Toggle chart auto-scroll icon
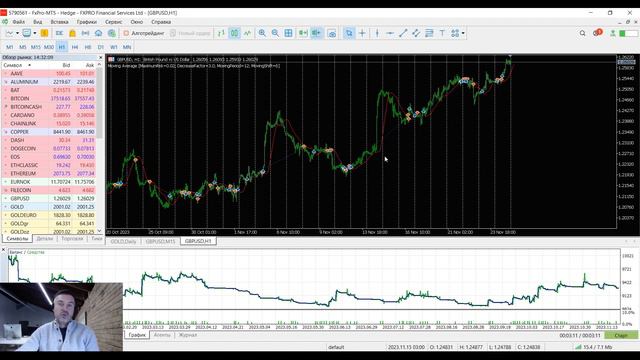The height and width of the screenshot is (360, 640). tap(303, 33)
